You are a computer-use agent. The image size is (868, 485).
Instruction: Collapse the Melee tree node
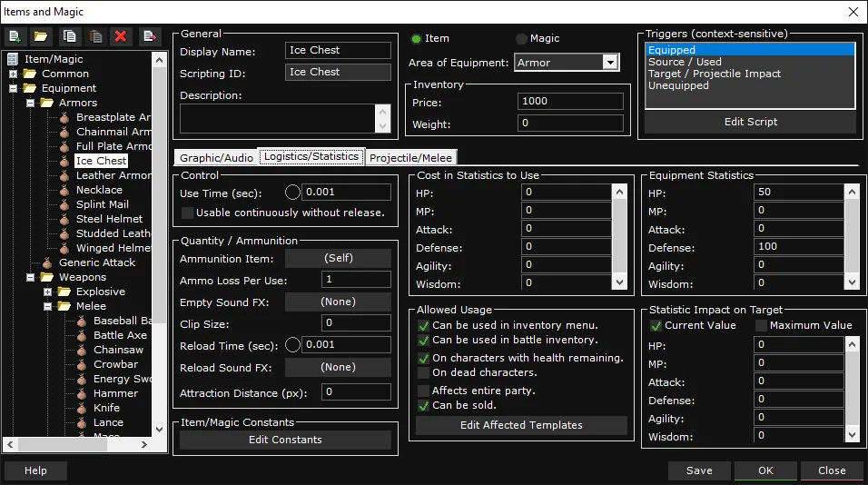tap(47, 306)
